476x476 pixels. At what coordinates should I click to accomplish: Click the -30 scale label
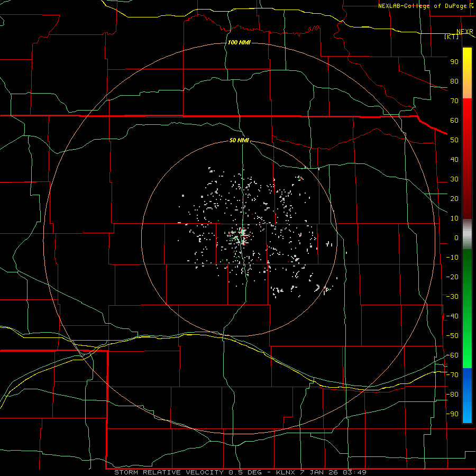pos(452,297)
